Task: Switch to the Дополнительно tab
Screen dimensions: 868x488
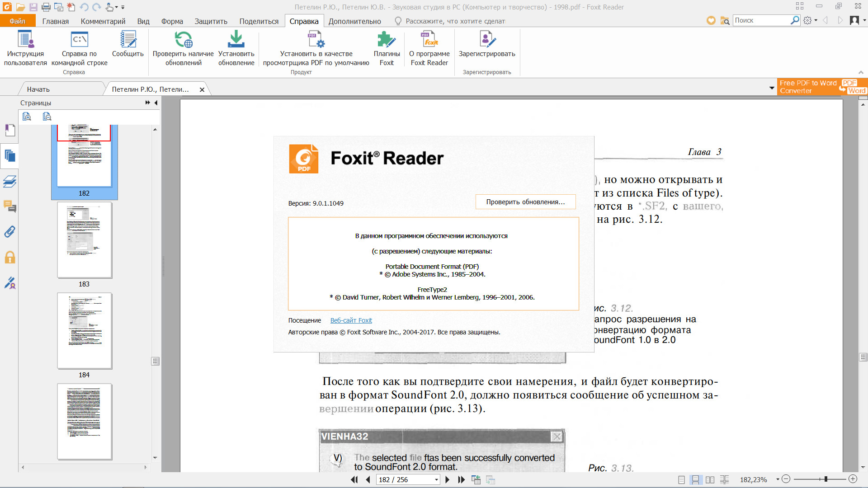Action: [354, 21]
